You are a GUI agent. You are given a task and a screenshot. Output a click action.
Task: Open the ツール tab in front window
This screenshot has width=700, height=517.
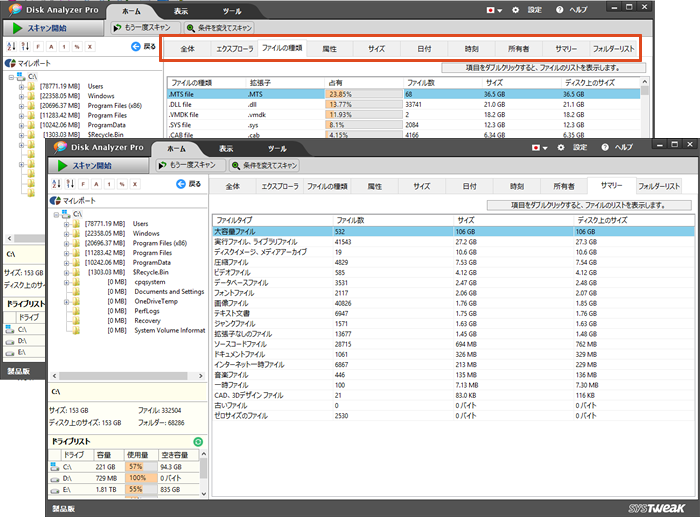coord(277,149)
